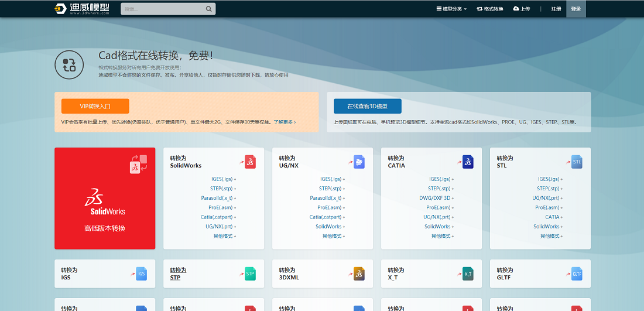Select SolidWorks under UG/NX card

[x=330, y=227]
